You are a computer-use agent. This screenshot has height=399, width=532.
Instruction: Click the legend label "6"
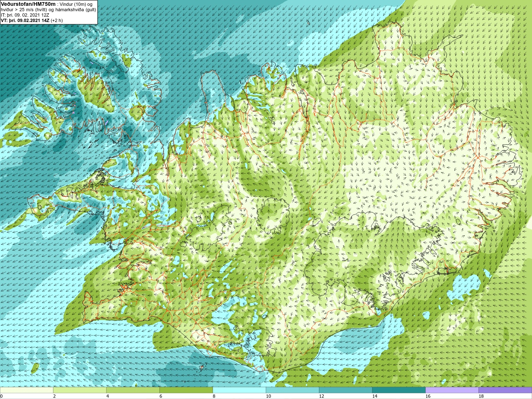tap(161, 396)
